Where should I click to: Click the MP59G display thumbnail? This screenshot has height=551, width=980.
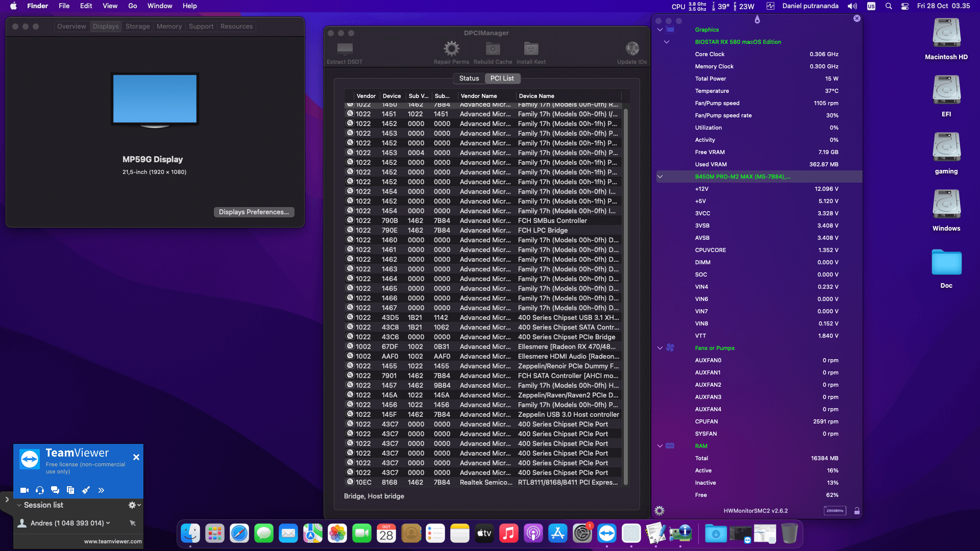[155, 100]
